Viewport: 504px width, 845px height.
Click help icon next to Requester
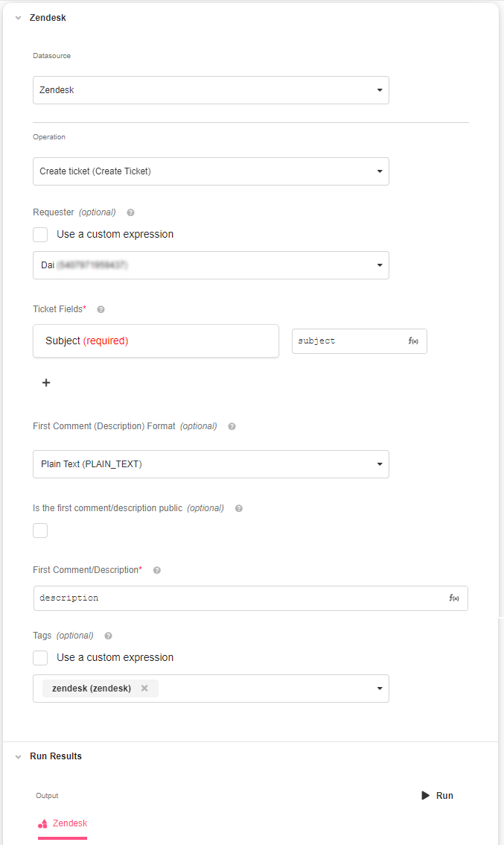tap(131, 212)
